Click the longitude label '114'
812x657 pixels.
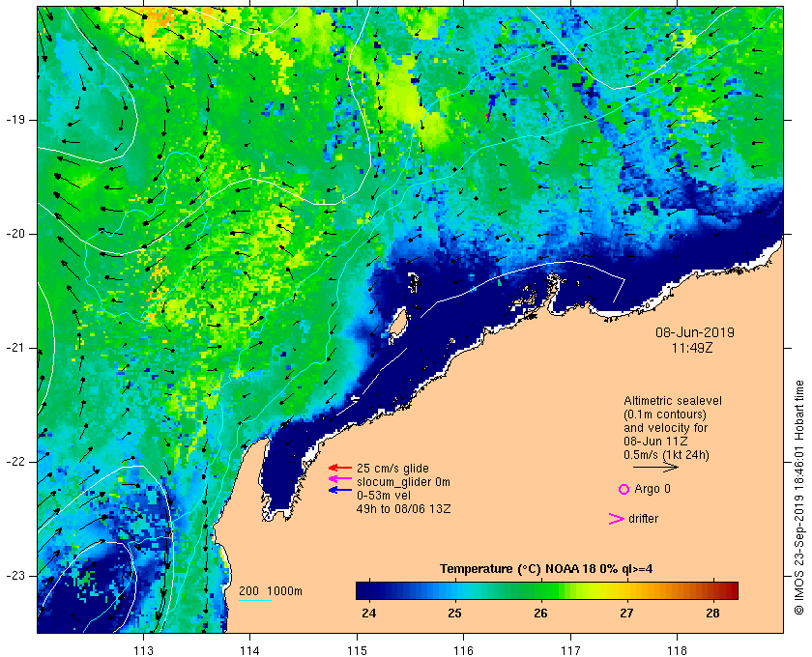pyautogui.click(x=250, y=651)
